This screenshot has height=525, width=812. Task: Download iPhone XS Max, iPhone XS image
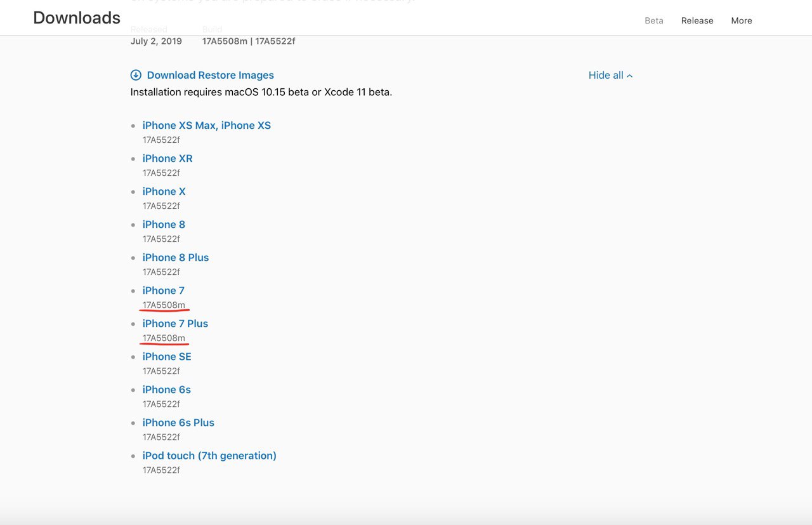207,125
